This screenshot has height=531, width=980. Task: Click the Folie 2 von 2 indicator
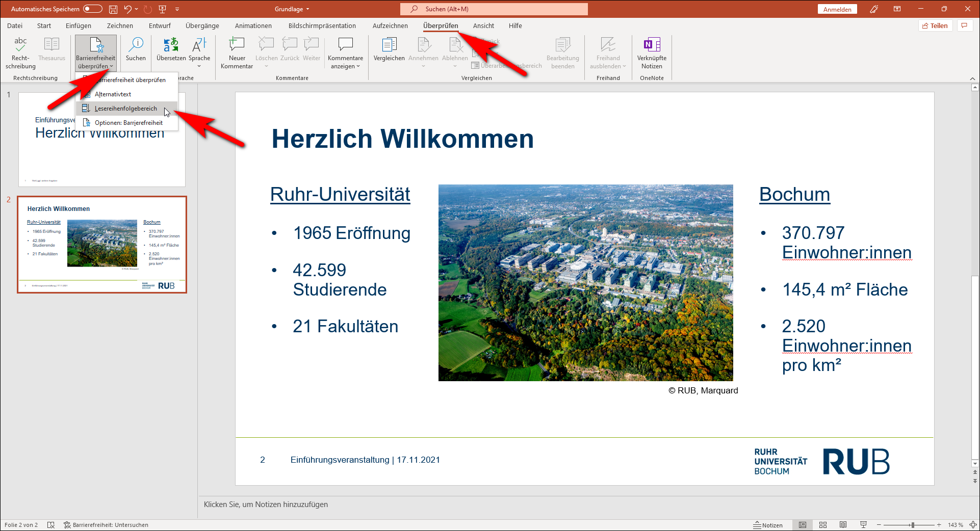(21, 525)
